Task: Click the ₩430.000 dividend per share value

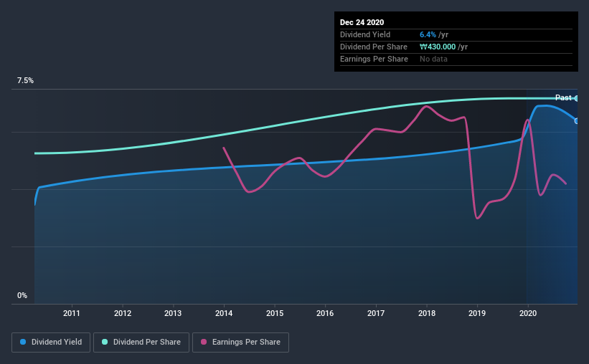Action: 438,47
